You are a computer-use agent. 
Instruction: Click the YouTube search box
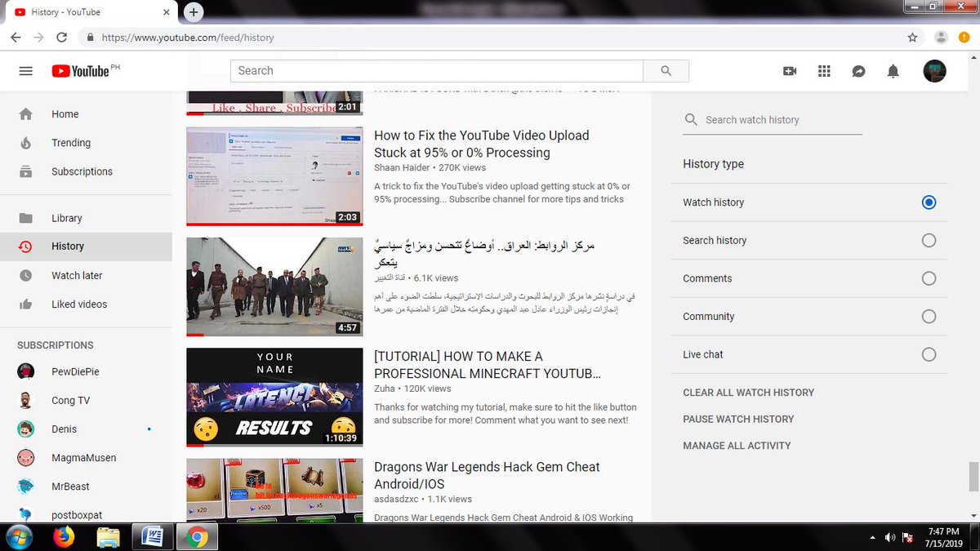[x=437, y=71]
